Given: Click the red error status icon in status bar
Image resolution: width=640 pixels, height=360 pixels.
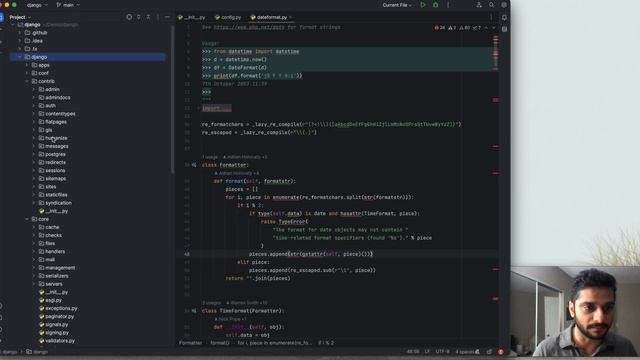Looking at the screenshot, I should tap(501, 352).
